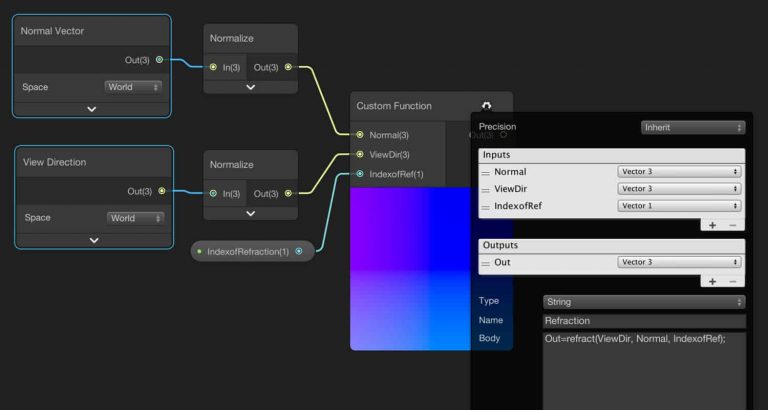Click top Normalize node In(3) port
Image resolution: width=768 pixels, height=410 pixels.
click(x=213, y=67)
